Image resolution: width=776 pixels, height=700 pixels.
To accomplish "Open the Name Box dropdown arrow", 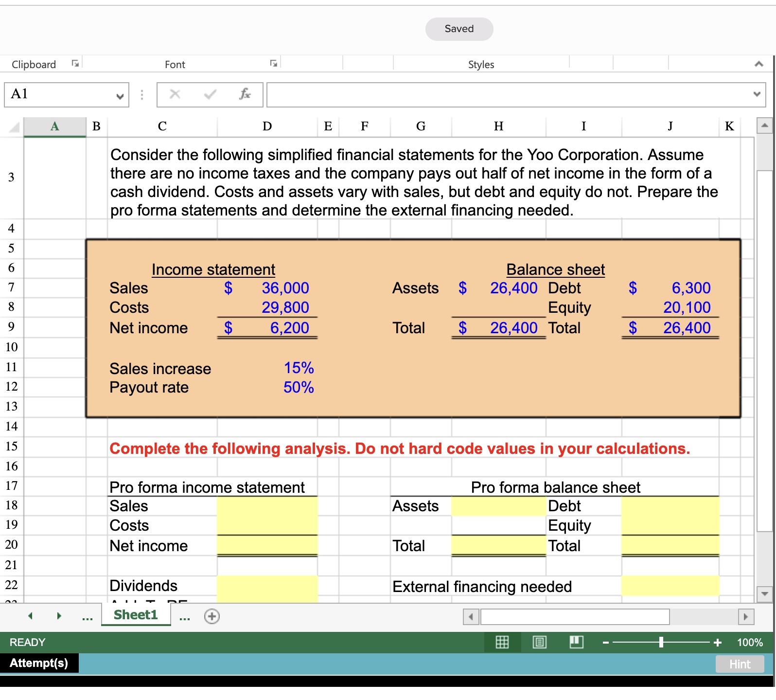I will coord(120,96).
